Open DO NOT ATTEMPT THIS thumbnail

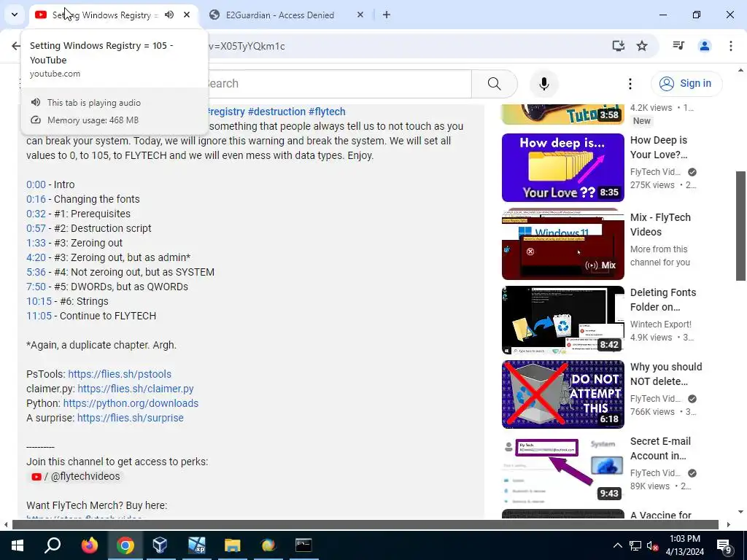(562, 394)
